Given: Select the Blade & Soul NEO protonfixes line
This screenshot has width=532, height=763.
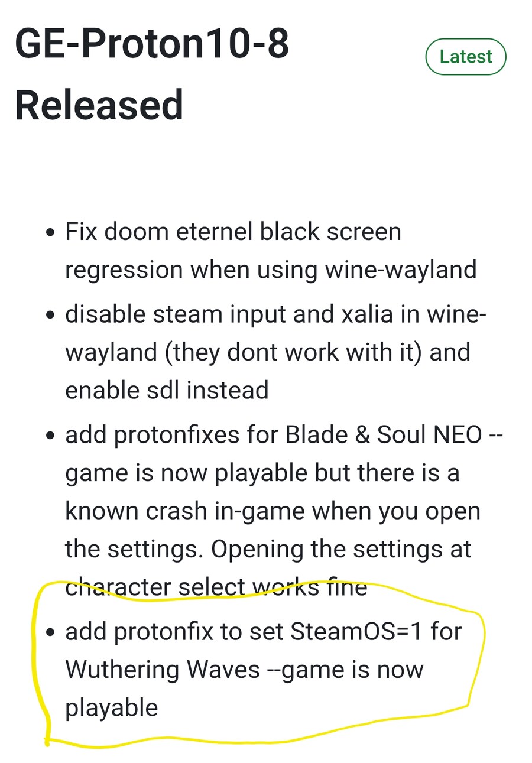Looking at the screenshot, I should [284, 435].
